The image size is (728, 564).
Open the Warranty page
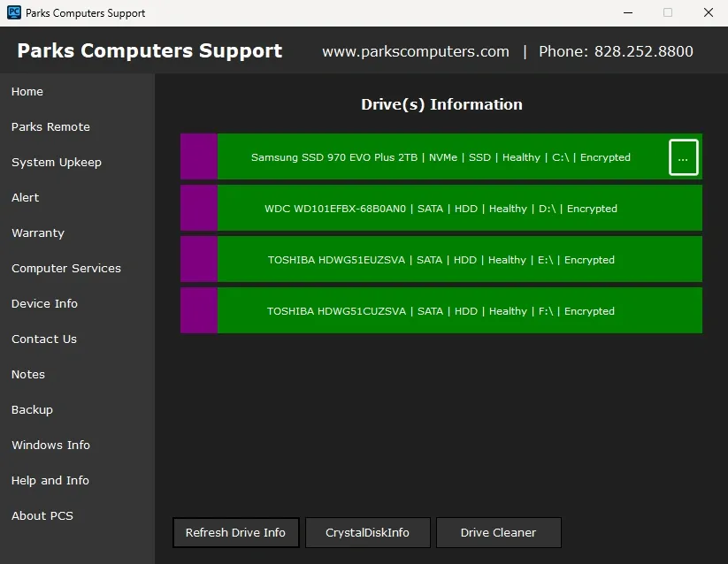(38, 232)
